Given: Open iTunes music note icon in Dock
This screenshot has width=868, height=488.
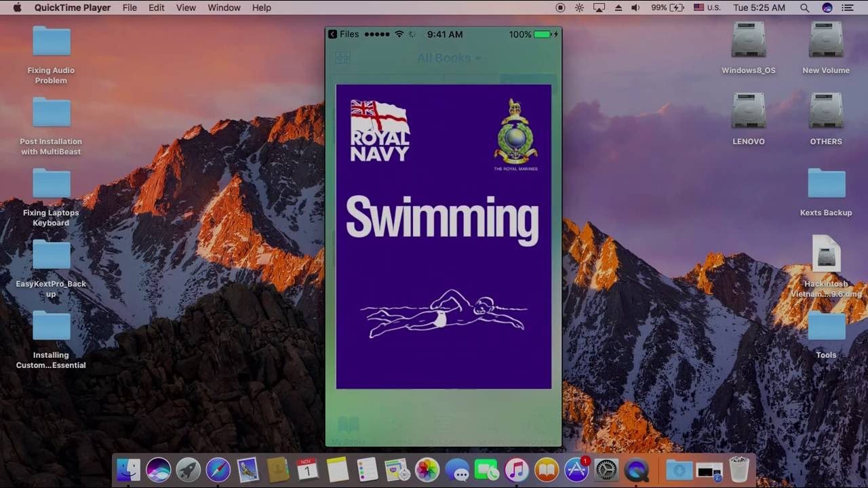Looking at the screenshot, I should [517, 470].
